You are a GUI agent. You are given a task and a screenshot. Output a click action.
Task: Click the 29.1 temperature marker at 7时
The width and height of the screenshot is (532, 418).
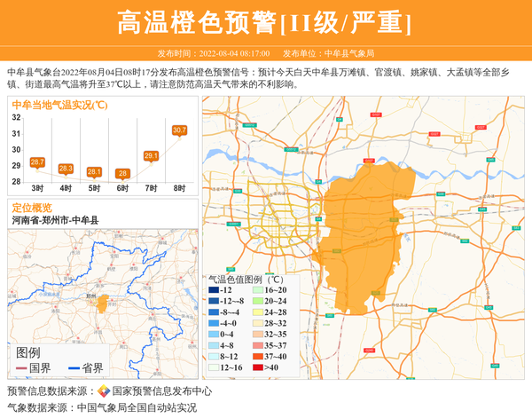click(x=151, y=156)
